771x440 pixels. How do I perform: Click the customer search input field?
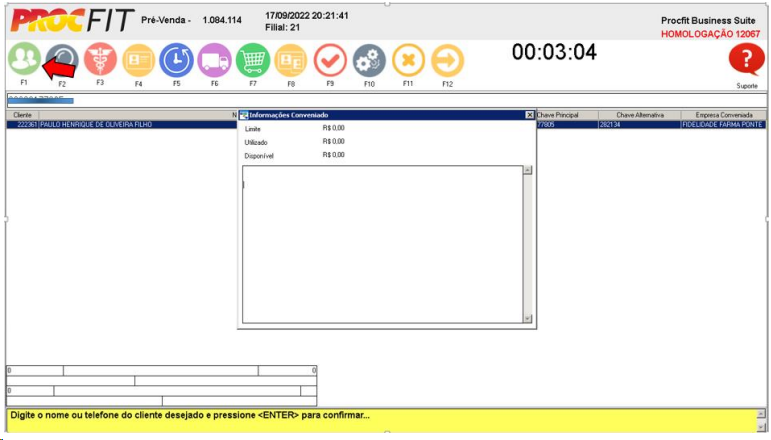pos(386,100)
